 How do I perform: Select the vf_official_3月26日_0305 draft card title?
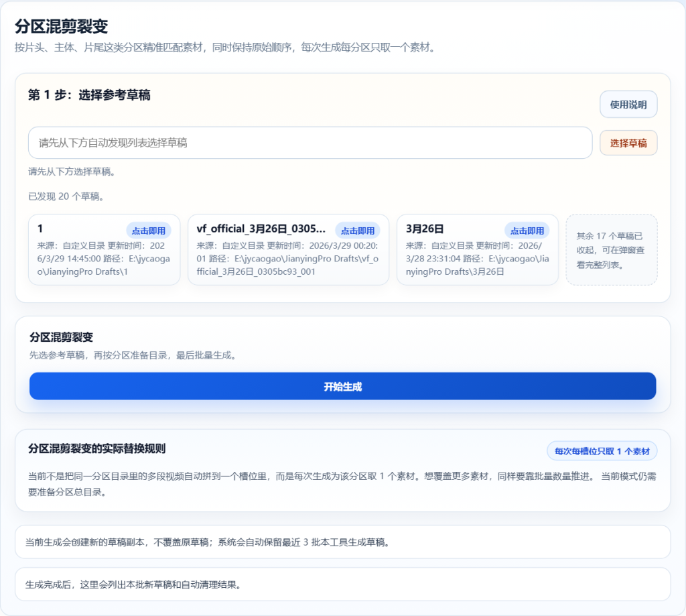click(261, 229)
